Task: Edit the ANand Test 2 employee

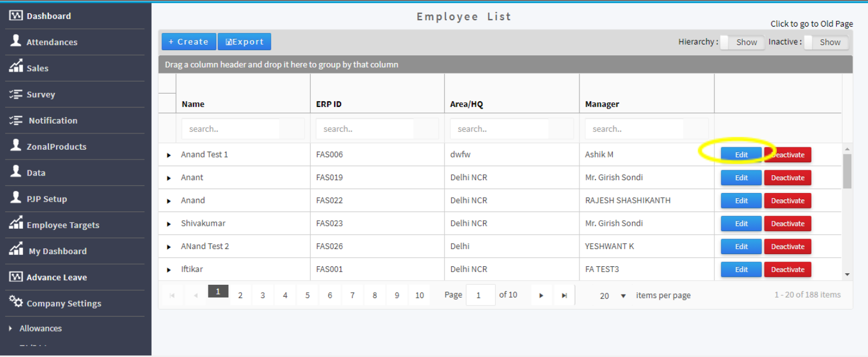Action: 741,246
